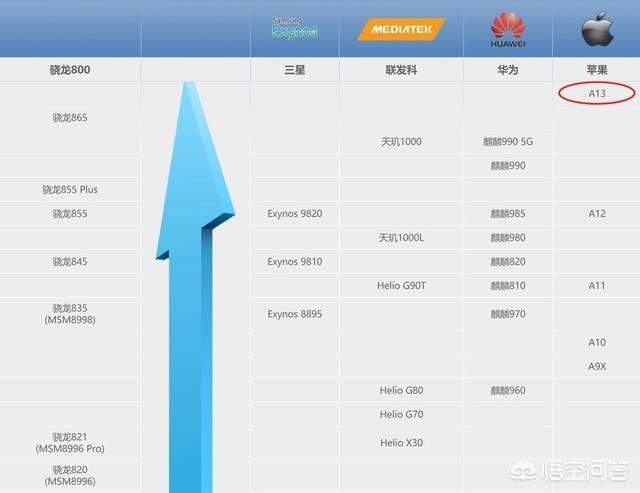Click the Exynos 8895 cell
Image resolution: width=640 pixels, height=493 pixels.
[x=295, y=314]
